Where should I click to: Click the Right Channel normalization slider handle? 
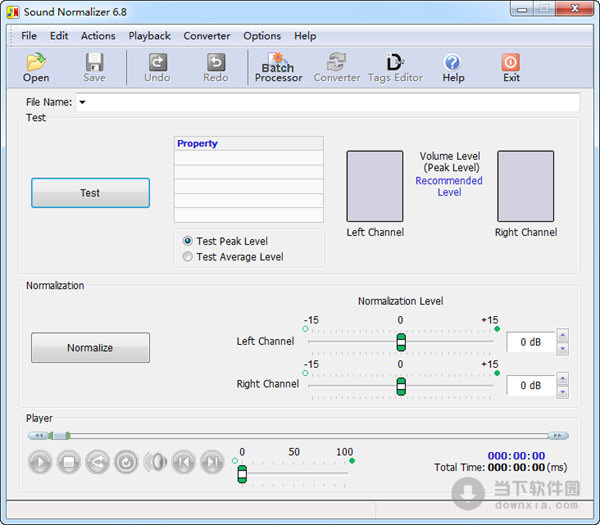pyautogui.click(x=401, y=386)
